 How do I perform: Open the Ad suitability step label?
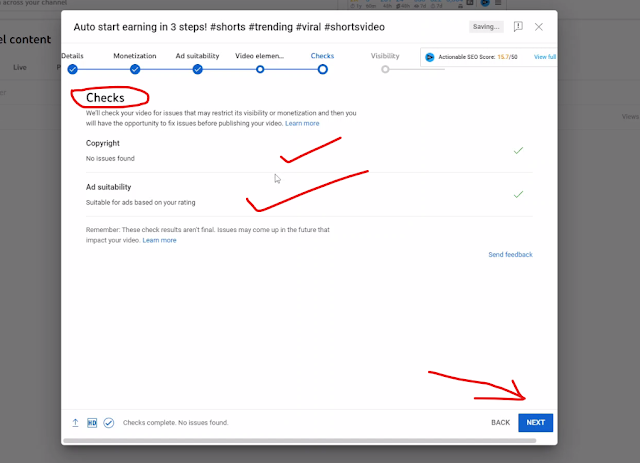click(x=198, y=56)
